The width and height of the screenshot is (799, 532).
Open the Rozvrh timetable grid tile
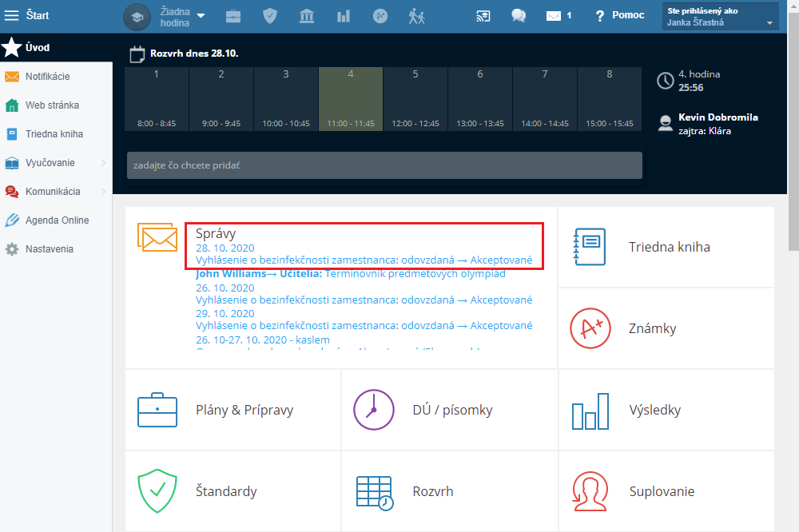(449, 492)
